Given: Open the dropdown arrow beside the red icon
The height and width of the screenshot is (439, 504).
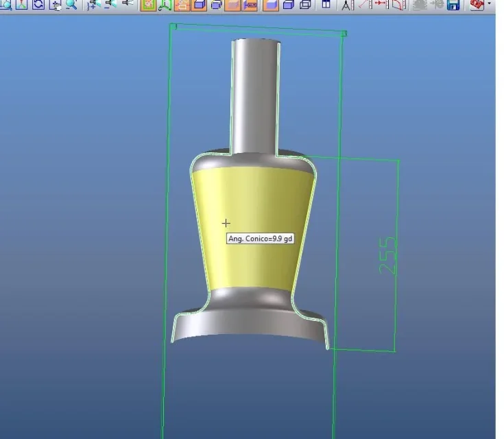Looking at the screenshot, I should (489, 4).
